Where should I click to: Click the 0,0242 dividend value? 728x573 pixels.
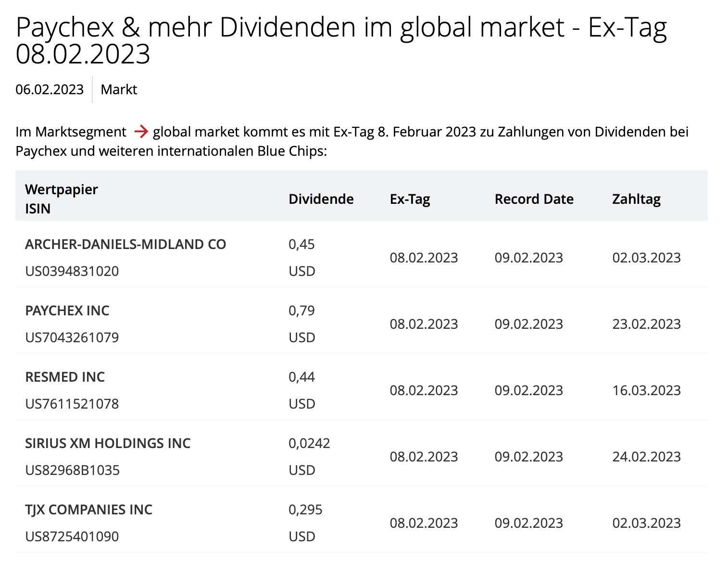309,443
